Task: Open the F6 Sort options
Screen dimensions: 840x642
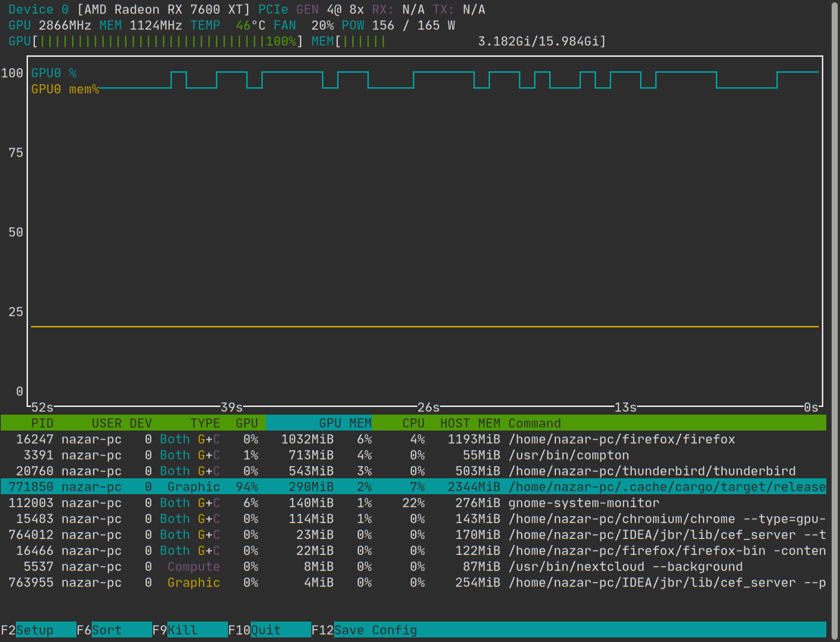Action: click(x=106, y=630)
